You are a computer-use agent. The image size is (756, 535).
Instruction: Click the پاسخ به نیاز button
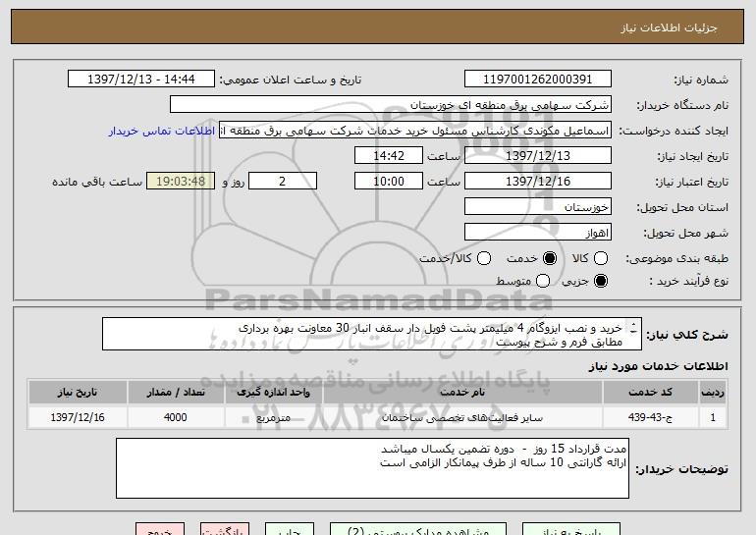pyautogui.click(x=571, y=529)
